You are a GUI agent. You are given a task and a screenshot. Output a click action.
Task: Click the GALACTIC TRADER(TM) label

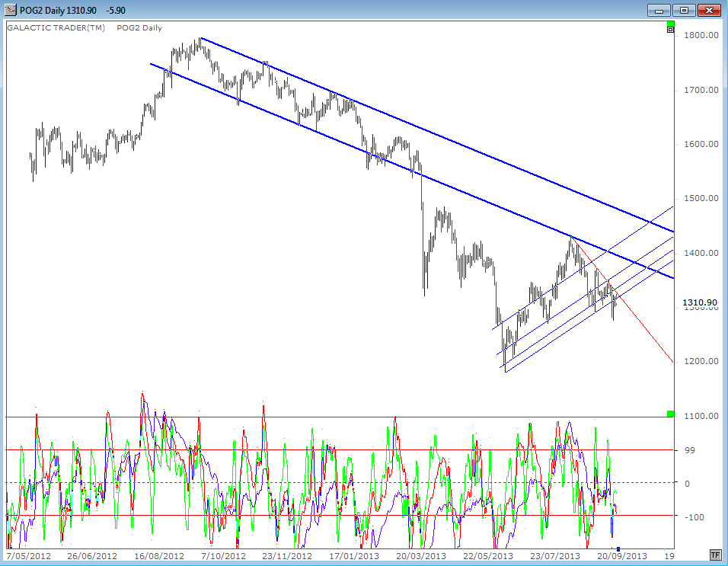(56, 28)
